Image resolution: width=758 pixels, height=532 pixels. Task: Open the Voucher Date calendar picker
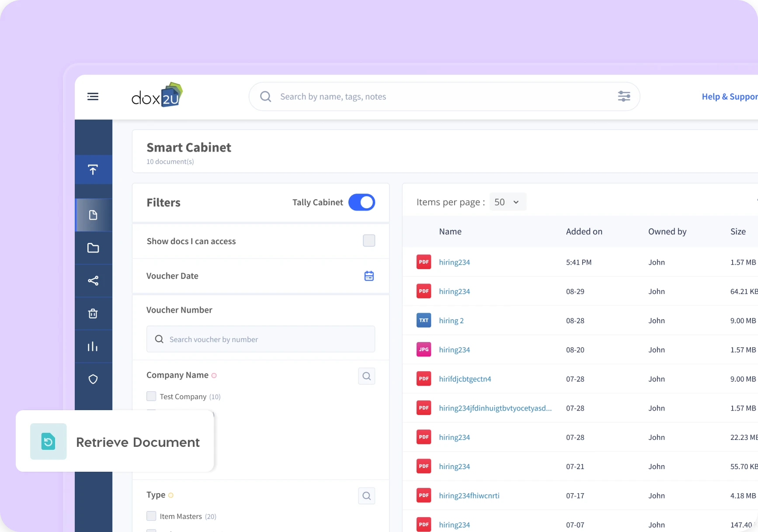point(369,276)
